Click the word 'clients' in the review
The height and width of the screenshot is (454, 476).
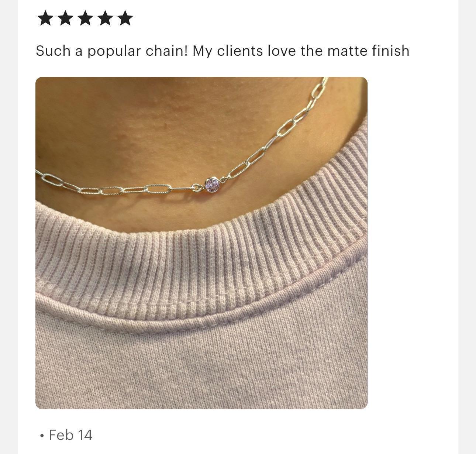pyautogui.click(x=240, y=51)
